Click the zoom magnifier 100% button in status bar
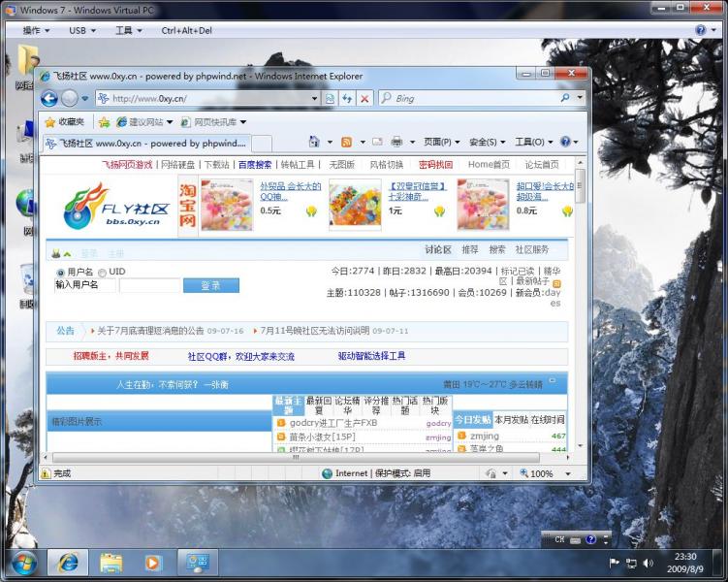 click(x=536, y=473)
